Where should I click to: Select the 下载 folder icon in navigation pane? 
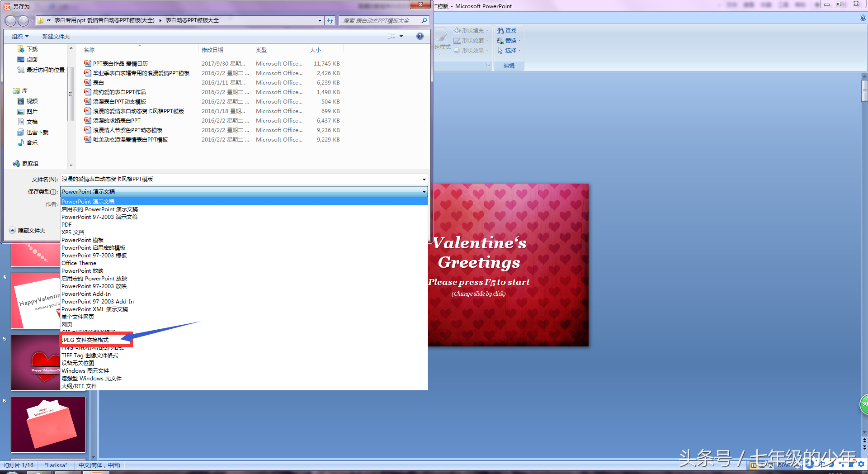21,49
